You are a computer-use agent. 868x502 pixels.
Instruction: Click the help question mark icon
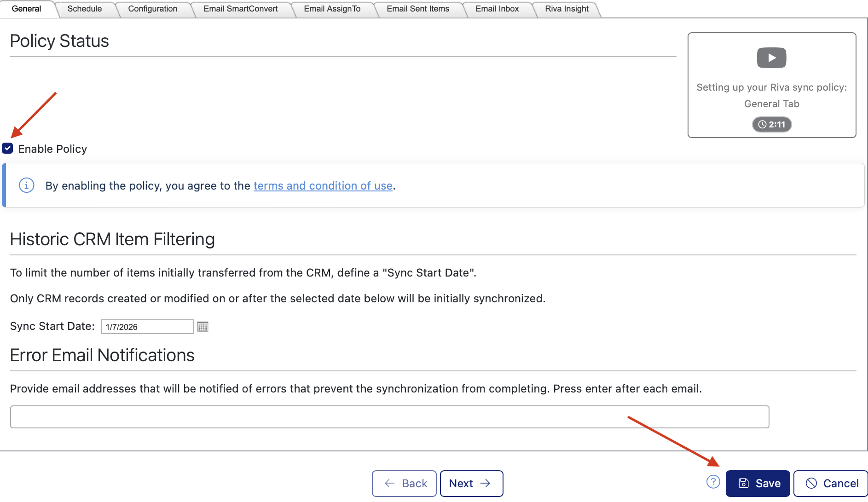[713, 482]
